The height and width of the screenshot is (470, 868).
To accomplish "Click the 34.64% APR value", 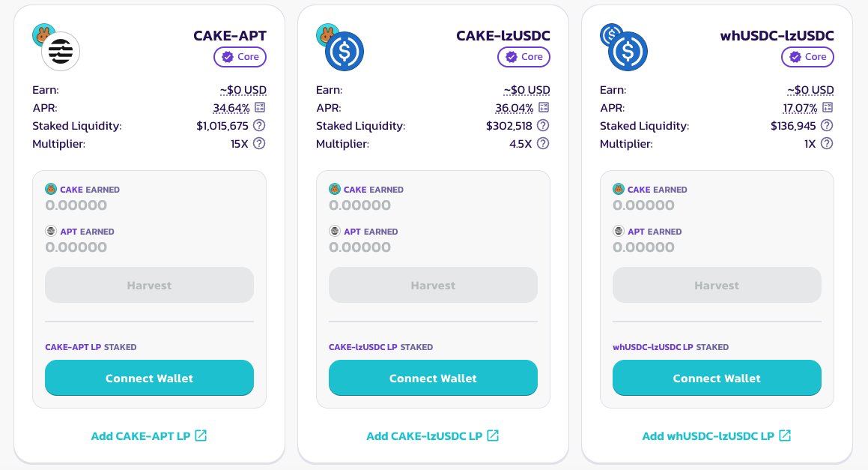I will click(x=231, y=108).
